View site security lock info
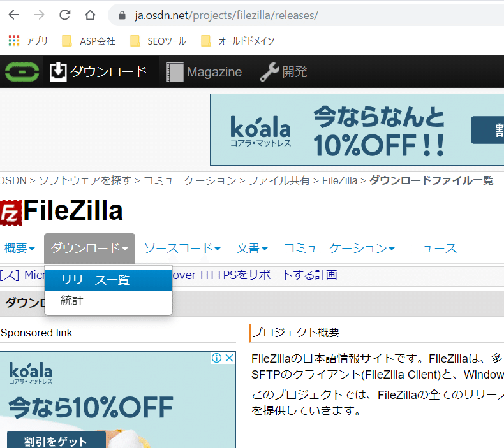 click(x=122, y=15)
